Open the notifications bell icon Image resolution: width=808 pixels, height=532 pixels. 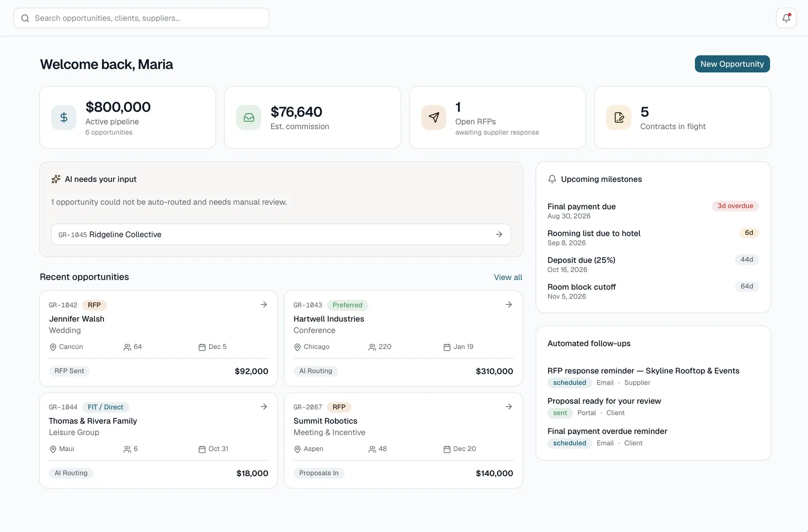coord(786,18)
